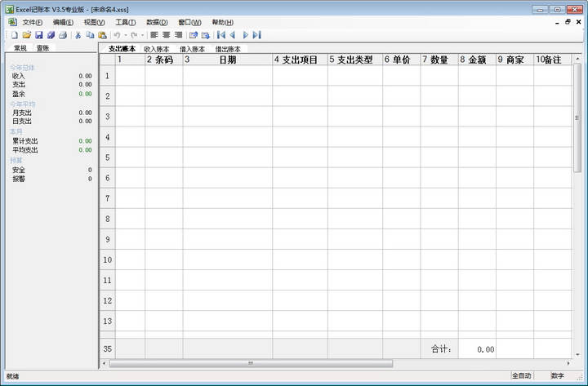
Task: Open the redo history dropdown arrow
Action: coord(143,35)
